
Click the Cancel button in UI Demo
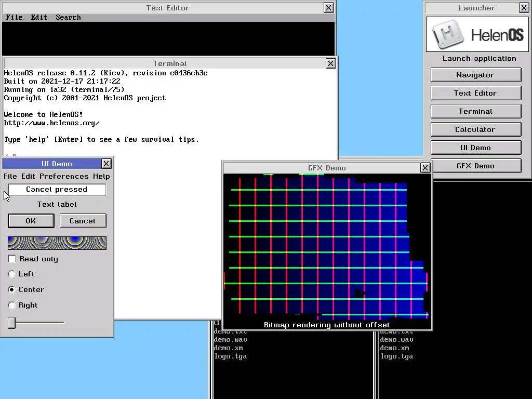[x=83, y=221]
